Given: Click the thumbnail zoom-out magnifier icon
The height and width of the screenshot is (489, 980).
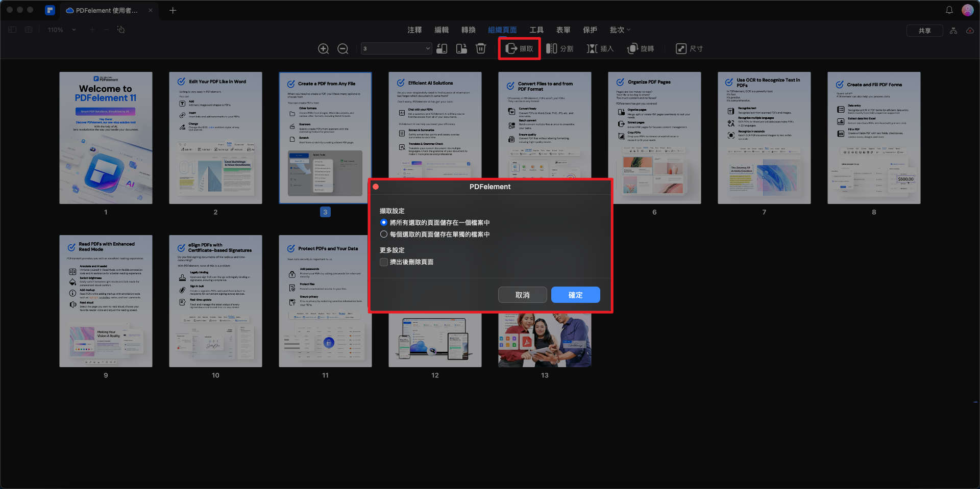Looking at the screenshot, I should tap(343, 49).
